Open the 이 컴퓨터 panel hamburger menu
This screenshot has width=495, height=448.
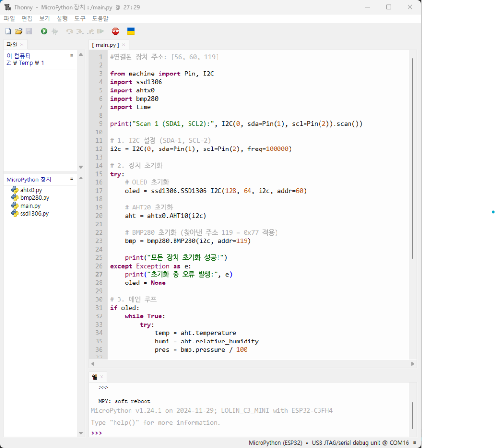point(72,55)
